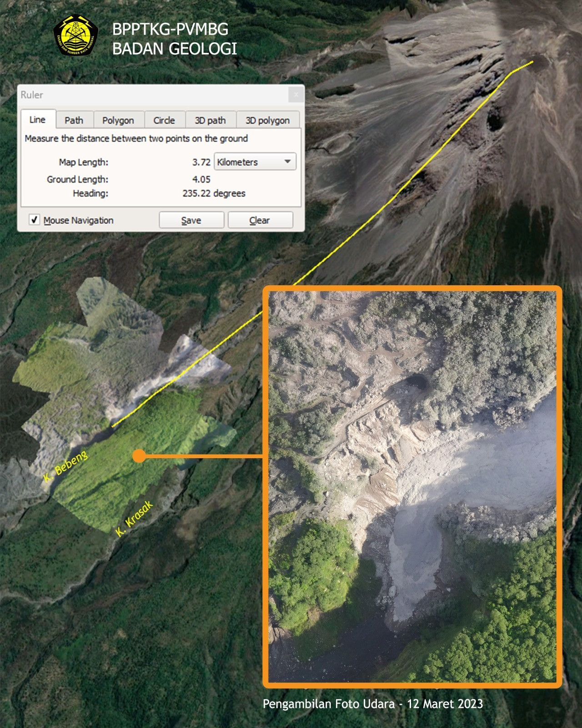Select the 3D polygon tab
The width and height of the screenshot is (582, 728).
tap(267, 120)
